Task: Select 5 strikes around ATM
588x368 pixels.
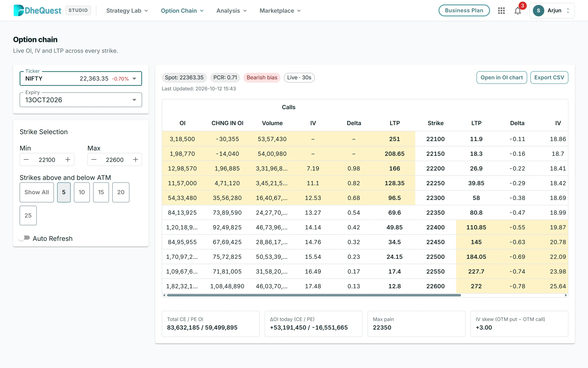Action: coord(64,192)
